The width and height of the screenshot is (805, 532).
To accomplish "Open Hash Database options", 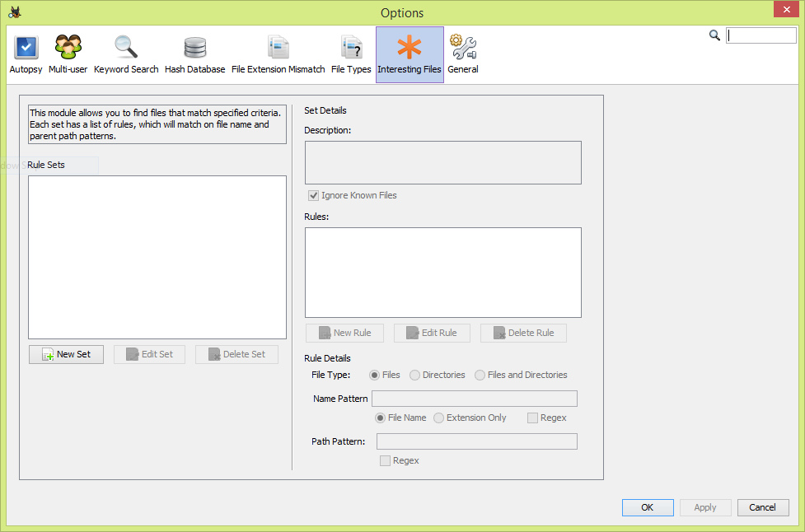I will click(194, 54).
